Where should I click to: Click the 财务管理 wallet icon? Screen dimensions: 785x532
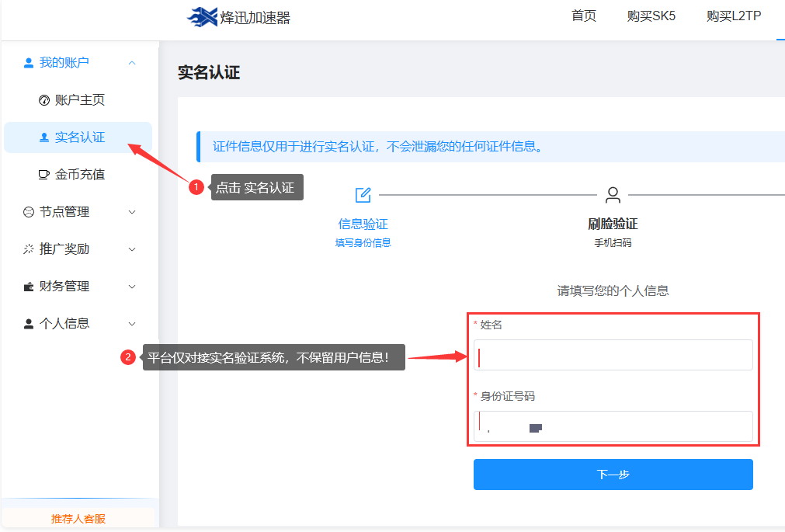(29, 287)
